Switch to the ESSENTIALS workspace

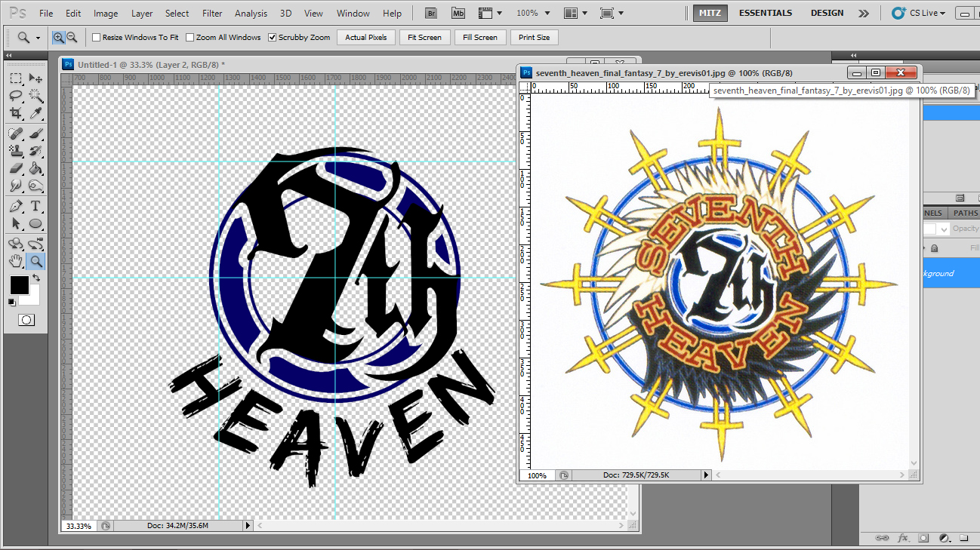[766, 13]
